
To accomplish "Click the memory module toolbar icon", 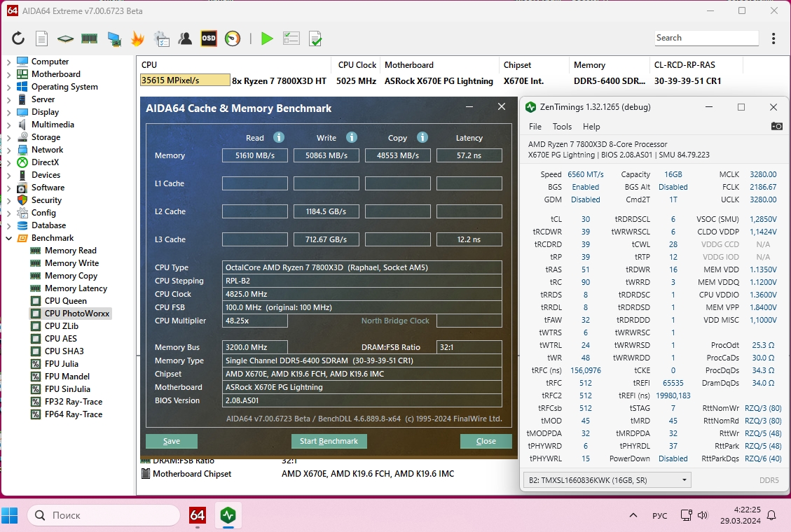I will pos(89,38).
